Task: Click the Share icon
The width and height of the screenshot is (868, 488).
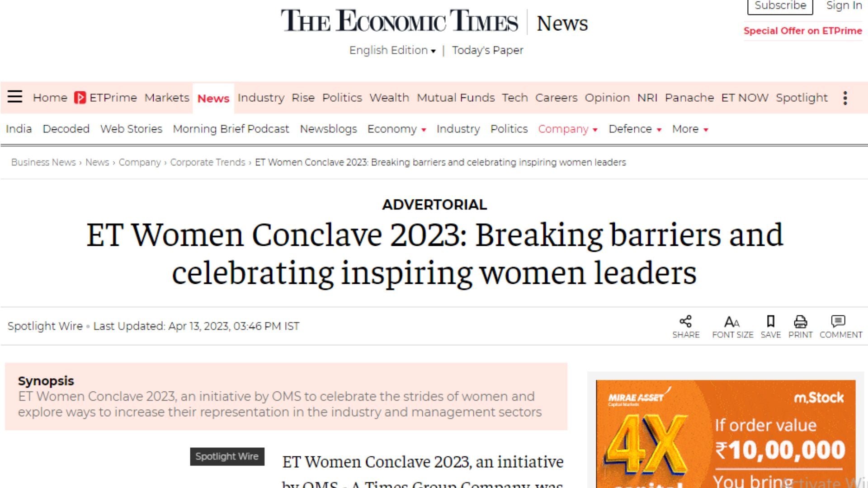Action: [x=685, y=322]
